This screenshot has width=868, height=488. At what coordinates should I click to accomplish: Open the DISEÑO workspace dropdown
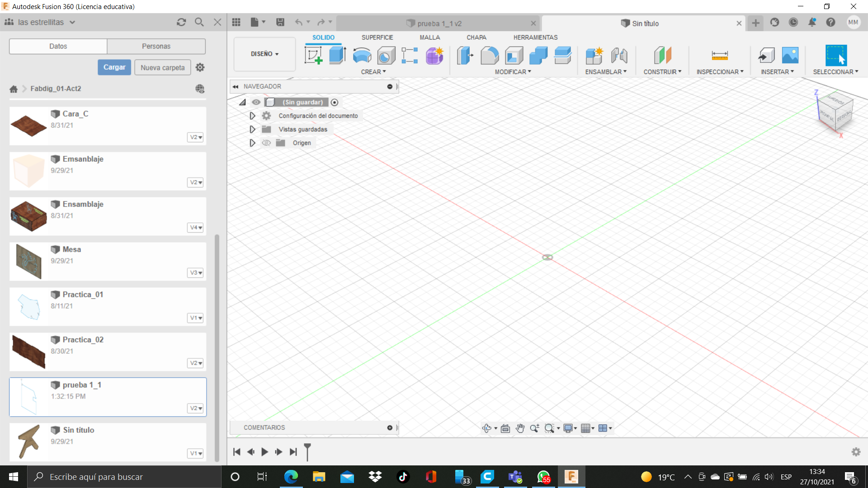(264, 54)
